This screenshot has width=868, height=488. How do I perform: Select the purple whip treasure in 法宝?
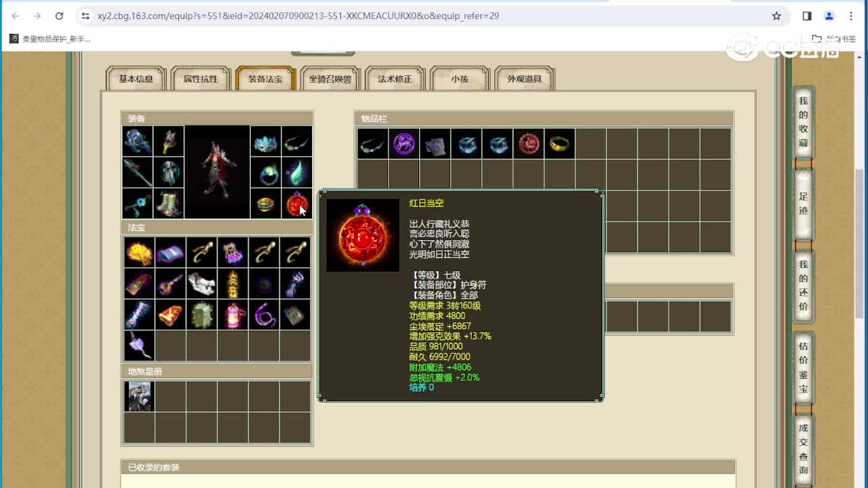click(x=264, y=314)
